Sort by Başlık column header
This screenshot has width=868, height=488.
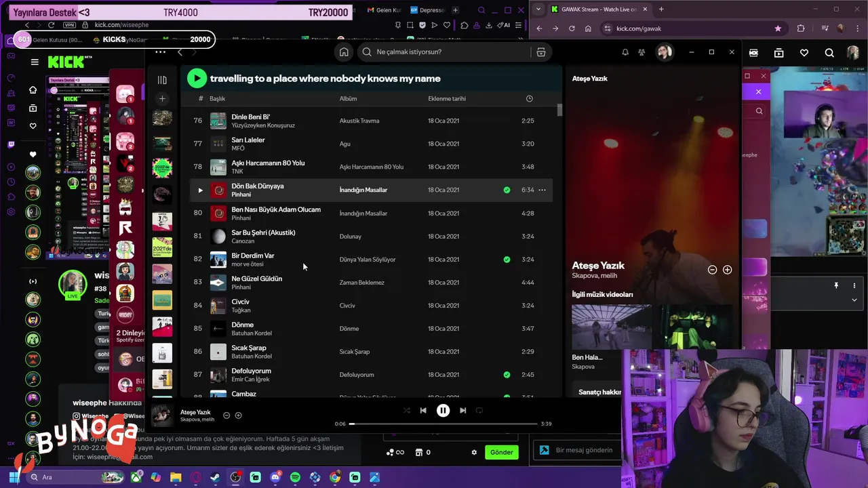[217, 98]
